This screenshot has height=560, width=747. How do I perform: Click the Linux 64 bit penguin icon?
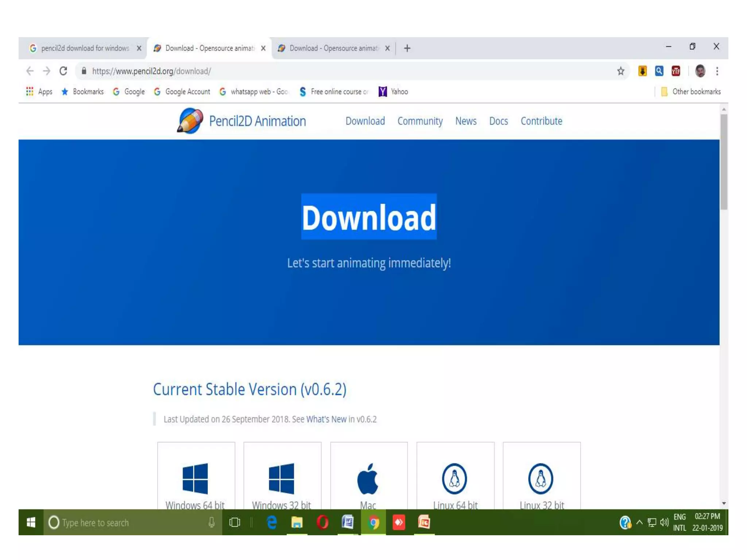pyautogui.click(x=454, y=478)
